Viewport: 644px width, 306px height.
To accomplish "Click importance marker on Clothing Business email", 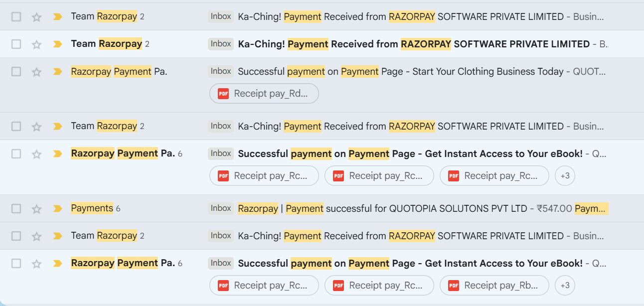I will click(x=57, y=72).
